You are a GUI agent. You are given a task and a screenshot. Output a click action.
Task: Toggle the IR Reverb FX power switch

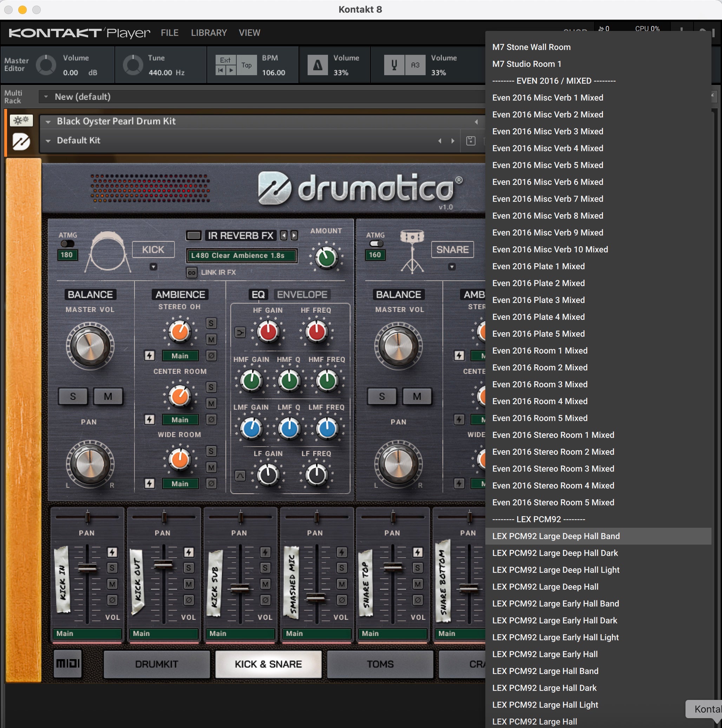click(x=194, y=235)
